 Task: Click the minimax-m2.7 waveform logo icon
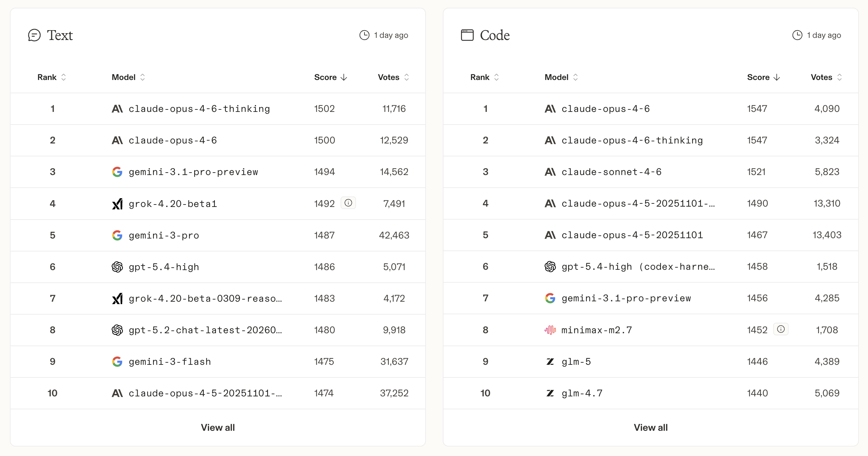550,330
